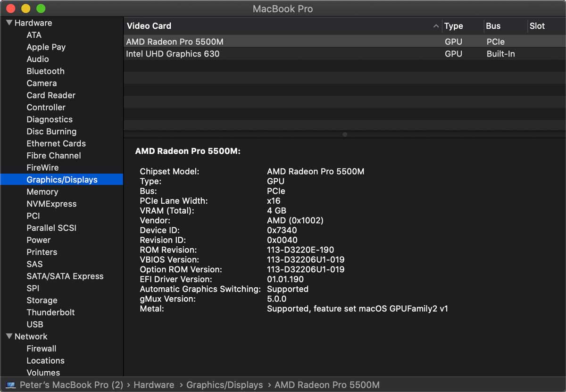This screenshot has height=392, width=566.
Task: Select Thunderbolt in the sidebar
Action: (50, 312)
